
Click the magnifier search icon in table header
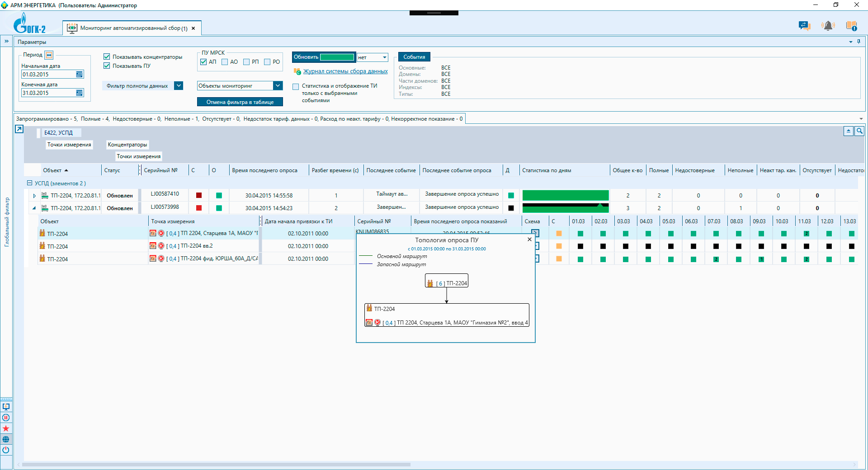coord(859,131)
